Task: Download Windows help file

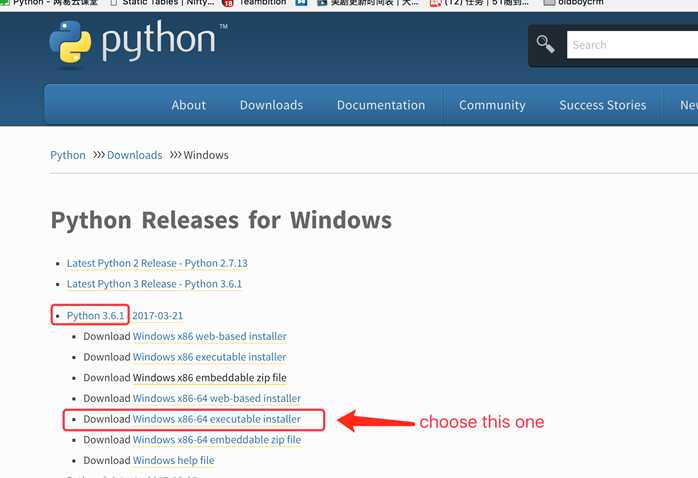Action: pyautogui.click(x=174, y=460)
